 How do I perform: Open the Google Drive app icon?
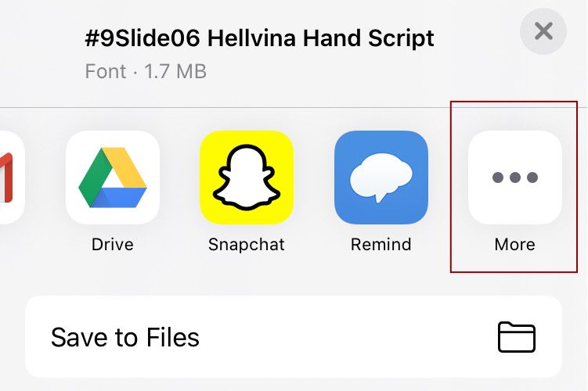[x=113, y=178]
